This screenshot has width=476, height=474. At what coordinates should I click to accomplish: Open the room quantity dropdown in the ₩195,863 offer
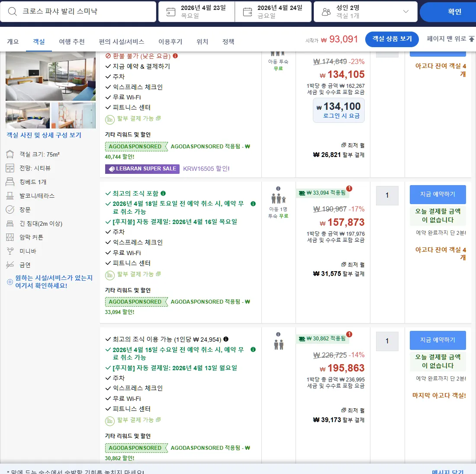coord(387,341)
